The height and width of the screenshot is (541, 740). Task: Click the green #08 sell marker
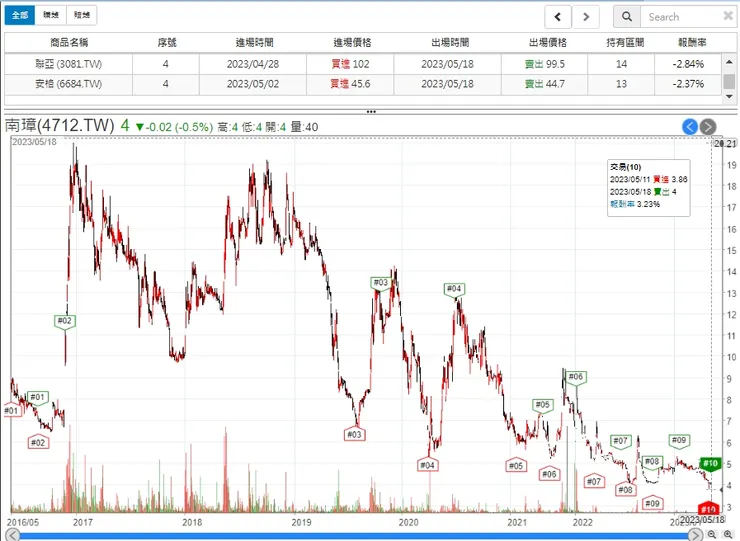(652, 462)
